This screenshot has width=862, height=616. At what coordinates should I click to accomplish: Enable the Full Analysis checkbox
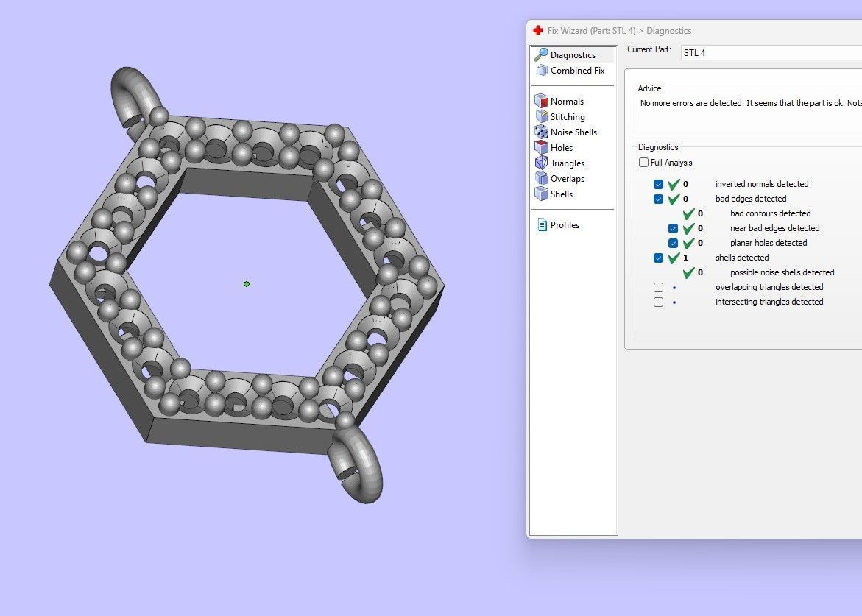(644, 162)
